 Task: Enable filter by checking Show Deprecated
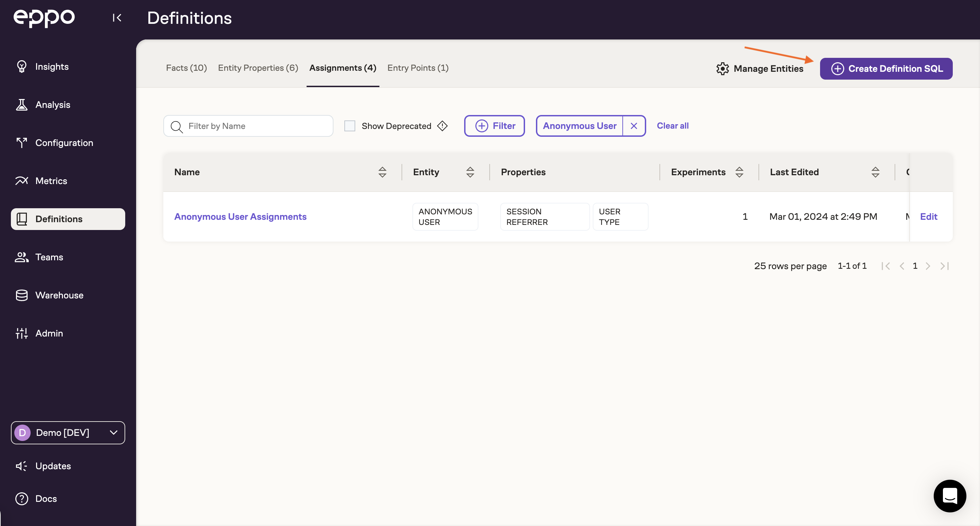tap(350, 126)
